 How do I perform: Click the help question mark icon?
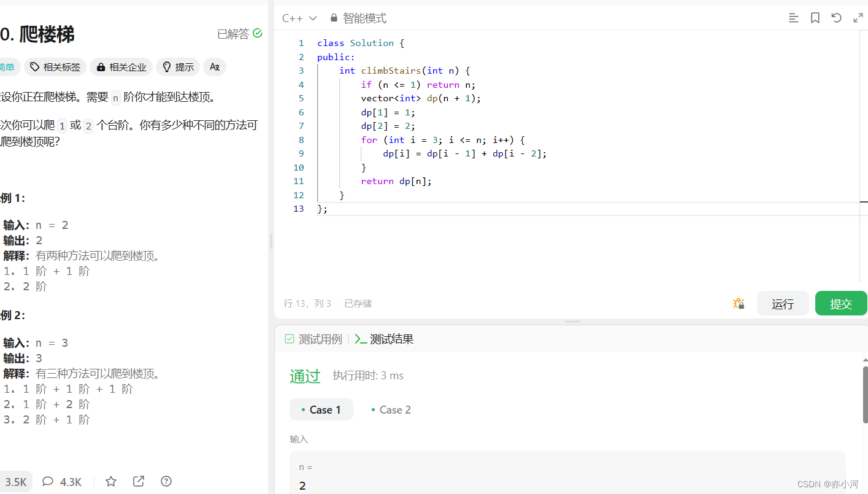pyautogui.click(x=166, y=481)
